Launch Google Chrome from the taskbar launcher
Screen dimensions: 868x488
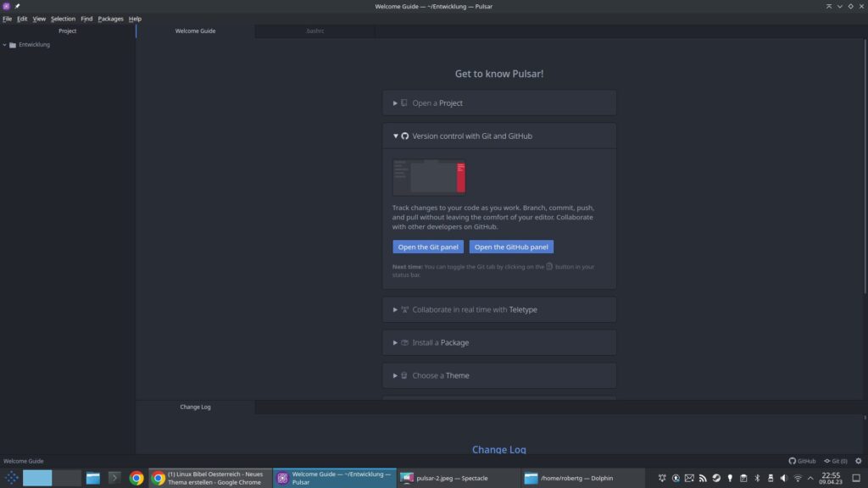(x=136, y=478)
